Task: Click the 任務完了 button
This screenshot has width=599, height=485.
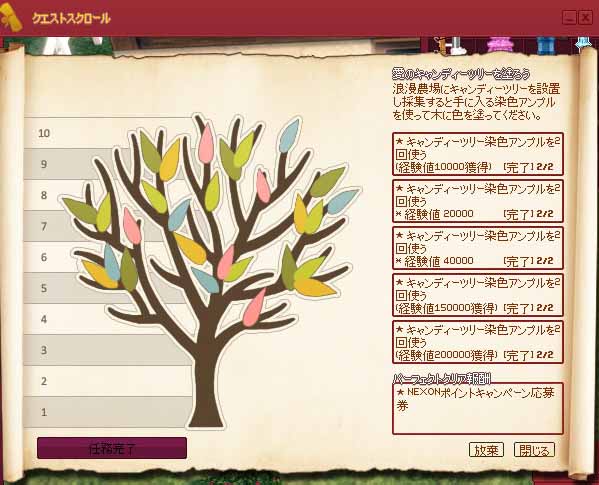Action: (112, 448)
